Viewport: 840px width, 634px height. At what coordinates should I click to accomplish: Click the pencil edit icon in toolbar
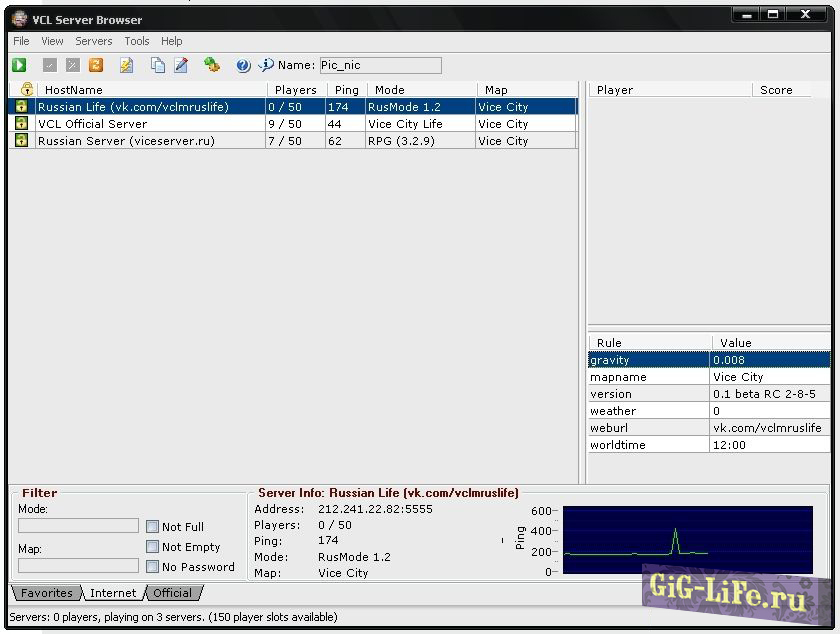[x=181, y=65]
